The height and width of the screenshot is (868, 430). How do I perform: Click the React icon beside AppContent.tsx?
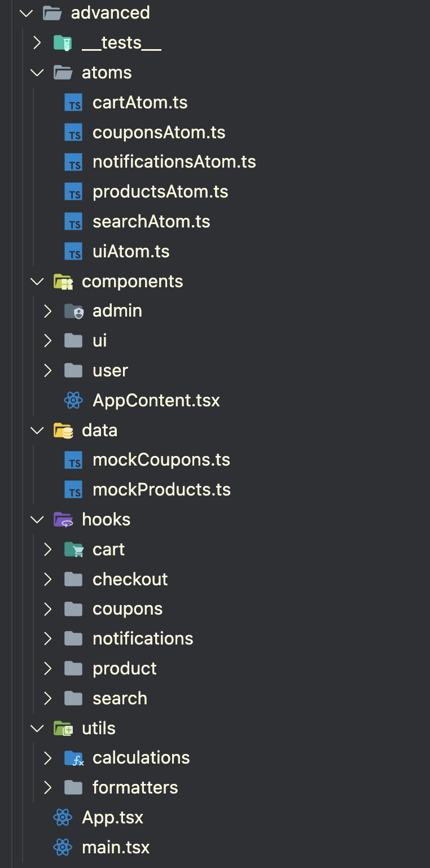click(x=73, y=401)
